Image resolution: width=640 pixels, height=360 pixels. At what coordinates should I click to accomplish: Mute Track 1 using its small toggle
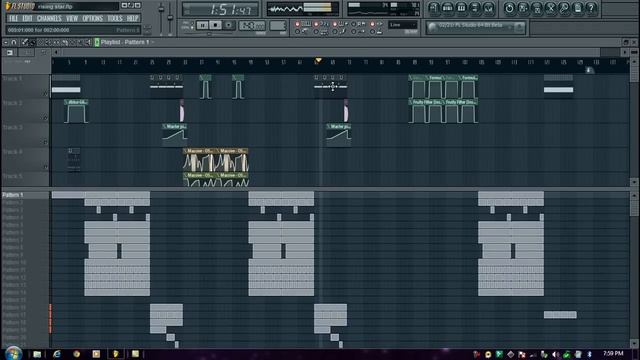point(45,94)
